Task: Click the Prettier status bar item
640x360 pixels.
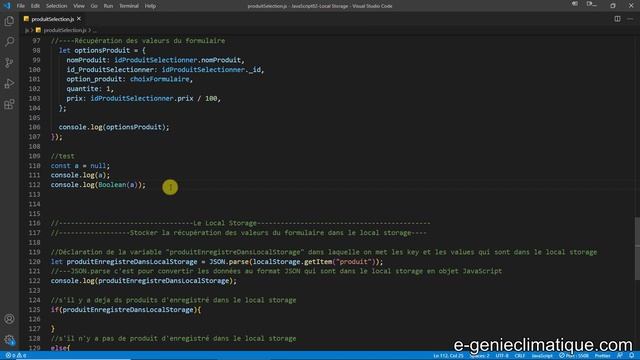Action: [602, 356]
